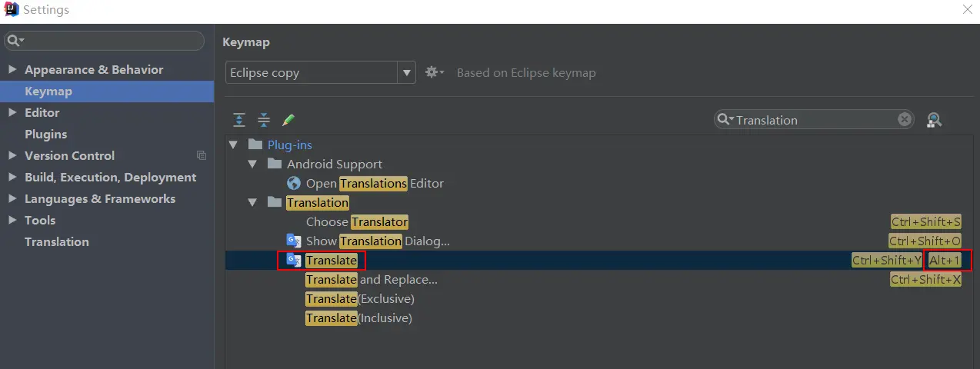Viewport: 980px width, 369px height.
Task: Click Find Actions by Shortcut icon
Action: (x=934, y=120)
